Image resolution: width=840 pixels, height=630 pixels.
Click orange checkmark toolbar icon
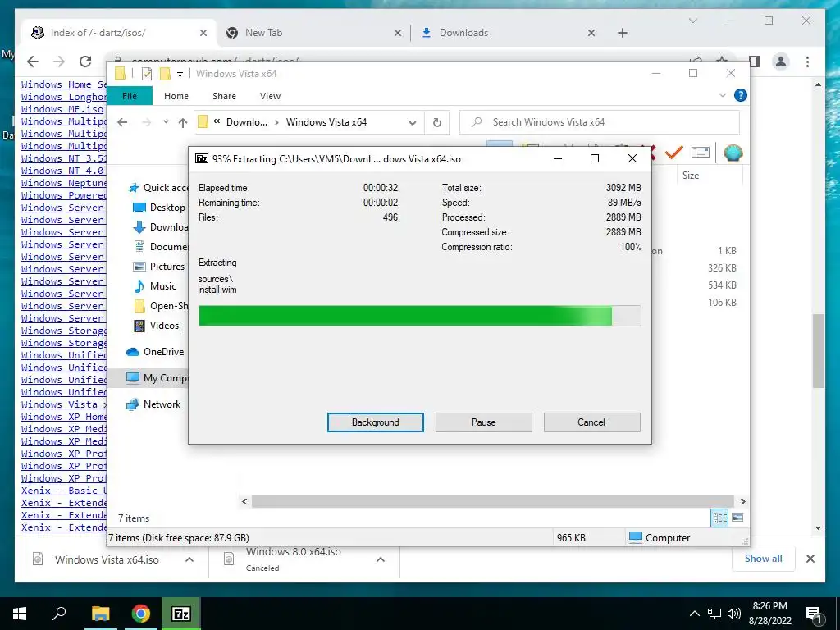(x=674, y=153)
